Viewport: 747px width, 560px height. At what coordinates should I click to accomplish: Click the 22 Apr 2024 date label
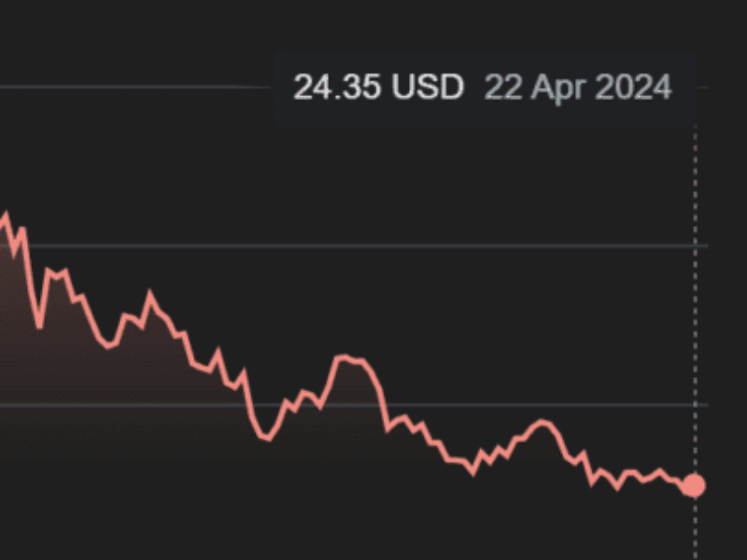(577, 88)
